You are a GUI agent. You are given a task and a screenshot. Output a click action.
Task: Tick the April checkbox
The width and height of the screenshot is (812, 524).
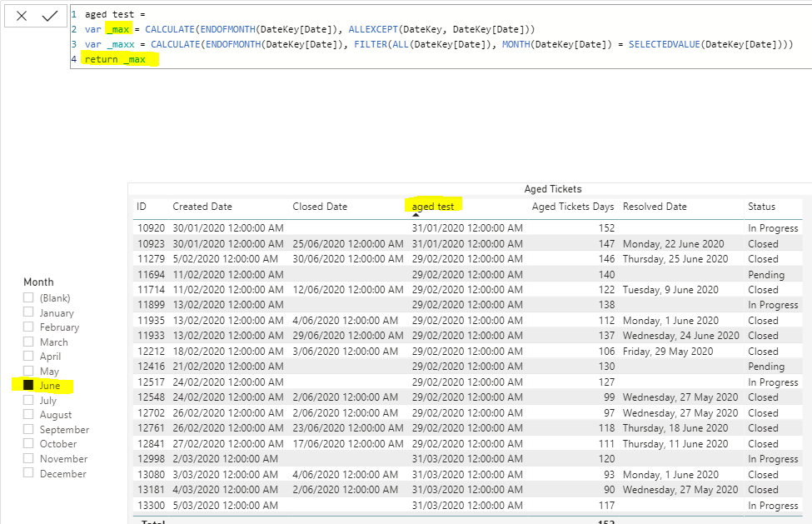(28, 356)
